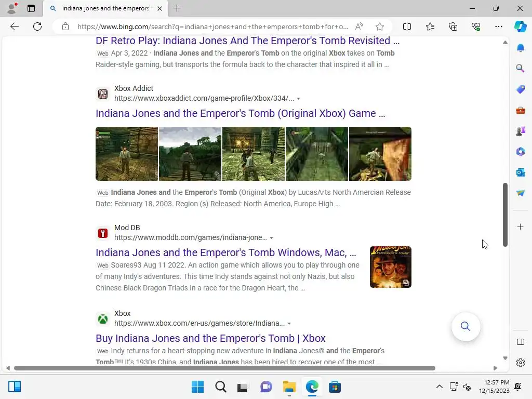The height and width of the screenshot is (399, 532).
Task: Open taskbar clock and date
Action: coord(495,387)
